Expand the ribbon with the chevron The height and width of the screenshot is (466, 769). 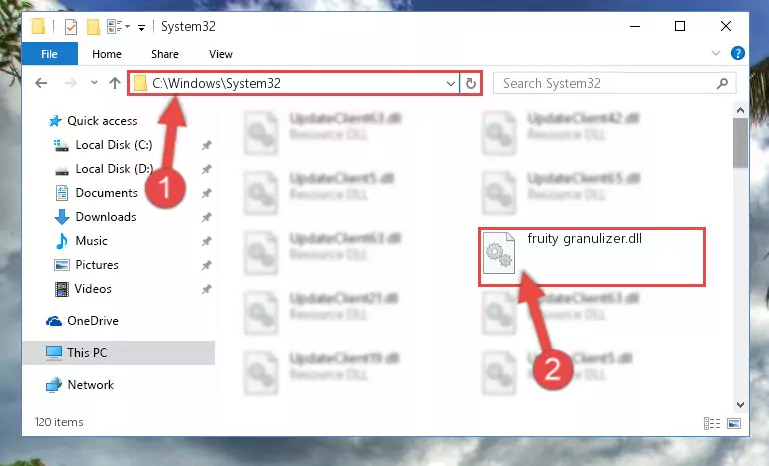pos(716,53)
